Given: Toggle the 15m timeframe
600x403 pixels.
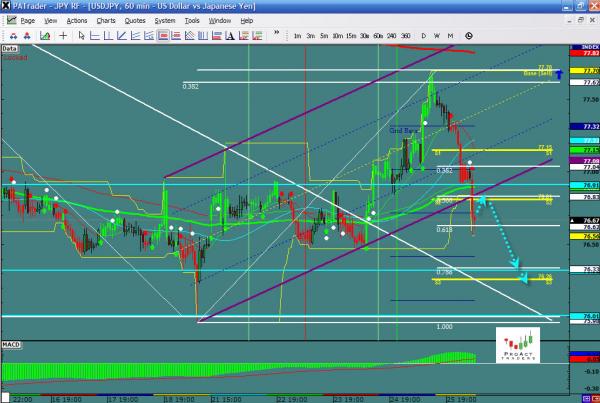Looking at the screenshot, I should (349, 36).
